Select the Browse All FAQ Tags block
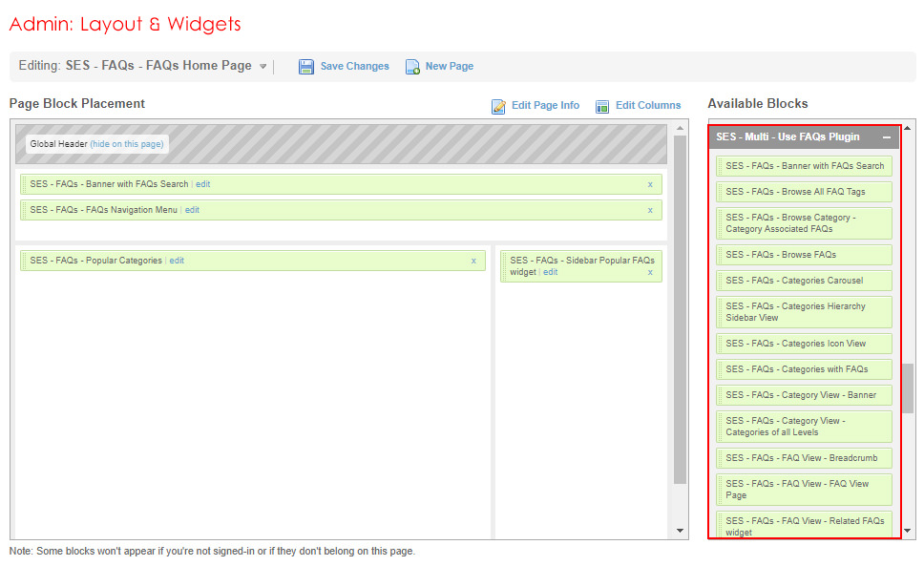Image resolution: width=924 pixels, height=566 pixels. pos(804,192)
